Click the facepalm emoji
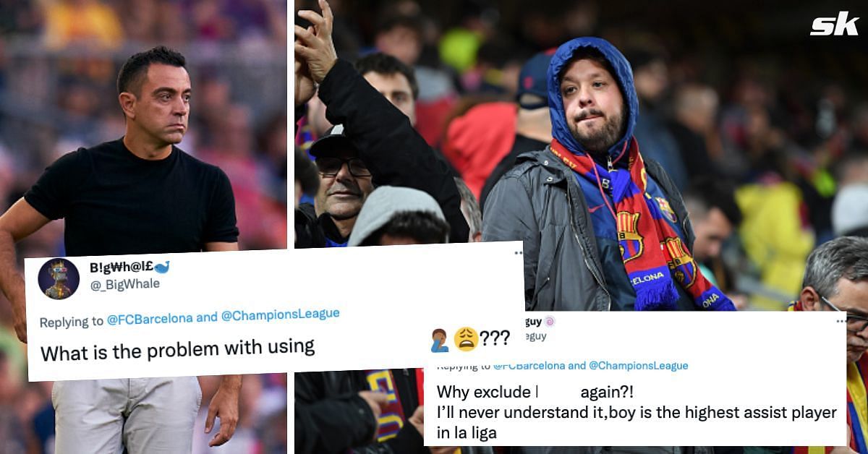 click(439, 339)
